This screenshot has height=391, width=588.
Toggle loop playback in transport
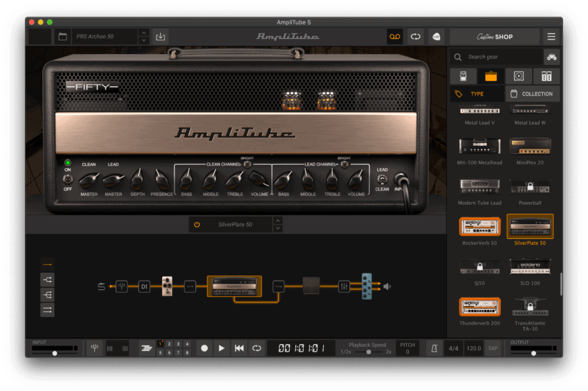click(257, 349)
